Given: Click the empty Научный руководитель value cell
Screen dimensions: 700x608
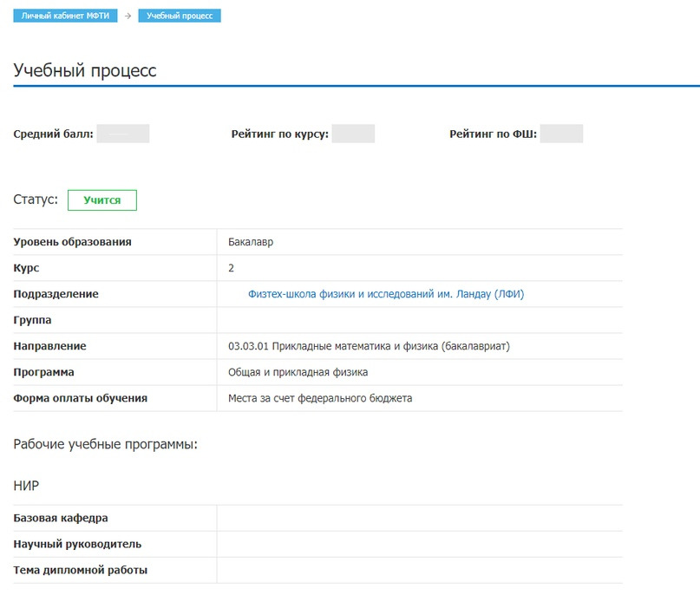Looking at the screenshot, I should 419,544.
